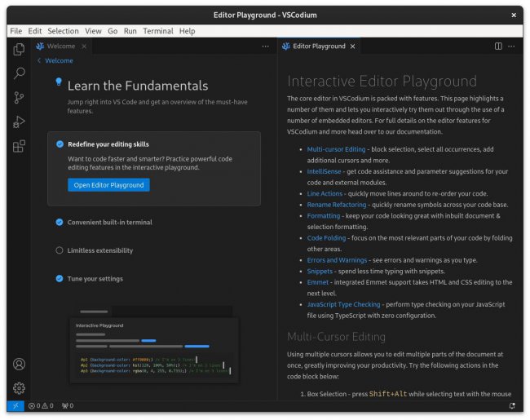Expand the Tune your settings step
This screenshot has height=420, width=530.
click(95, 279)
